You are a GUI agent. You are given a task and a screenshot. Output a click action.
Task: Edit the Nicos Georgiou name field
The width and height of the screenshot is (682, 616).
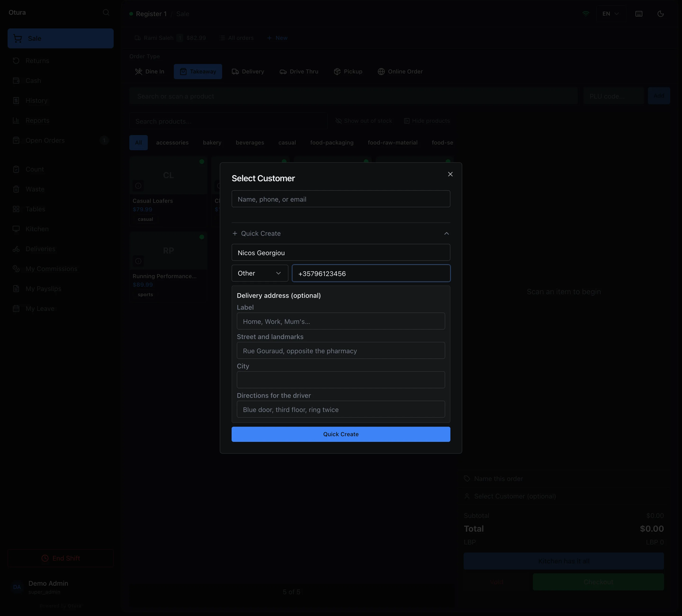coord(341,253)
